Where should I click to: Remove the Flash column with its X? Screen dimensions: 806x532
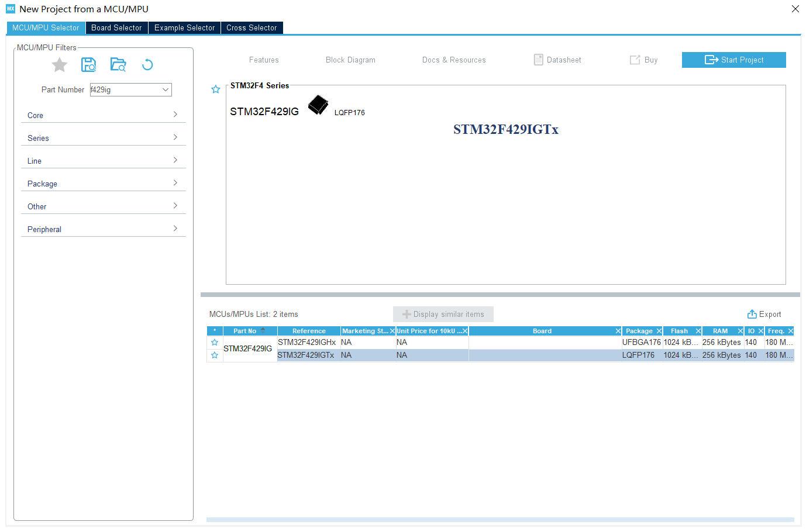698,331
